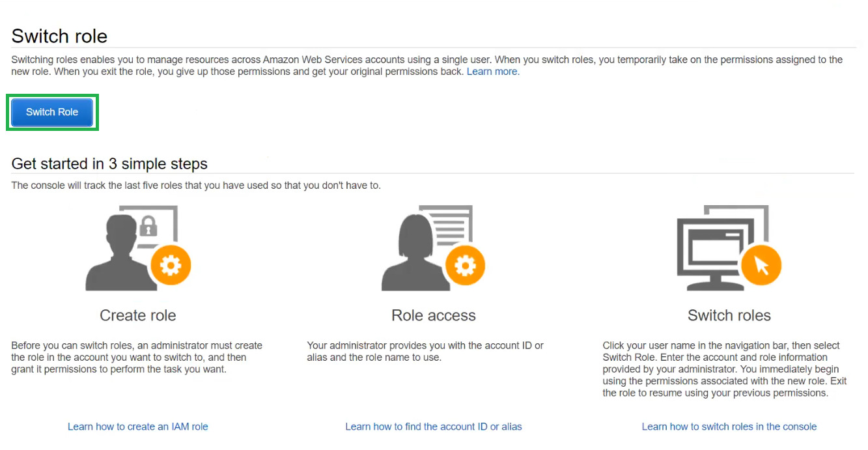Click the Switch roles step title
Viewport: 868px width, 450px height.
(729, 316)
